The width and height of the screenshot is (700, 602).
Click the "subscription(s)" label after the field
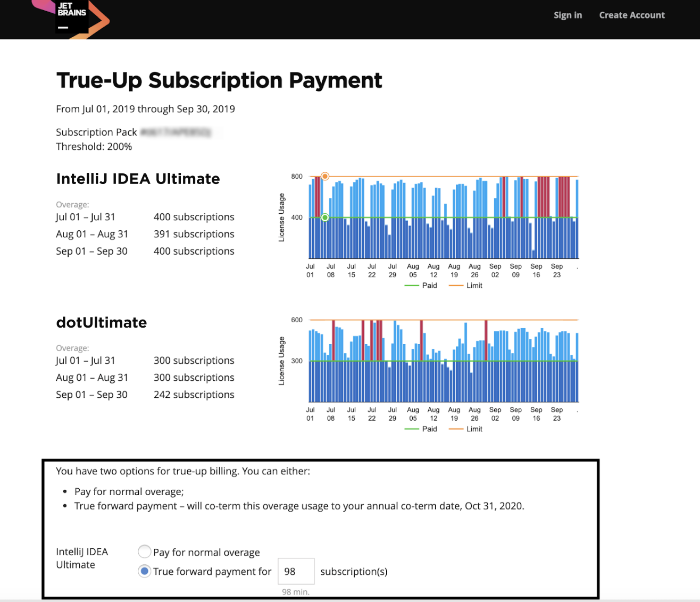click(x=354, y=572)
